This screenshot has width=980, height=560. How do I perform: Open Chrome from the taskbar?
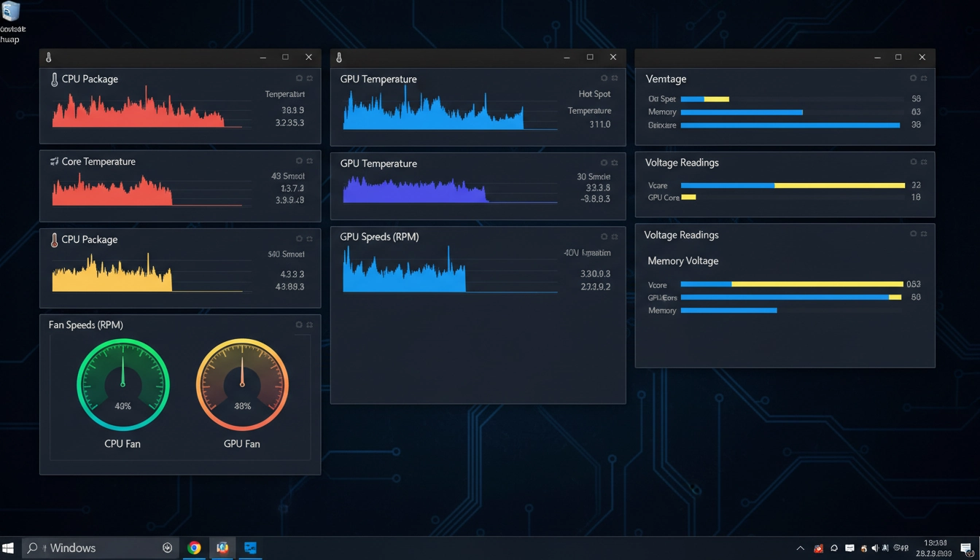pyautogui.click(x=194, y=548)
